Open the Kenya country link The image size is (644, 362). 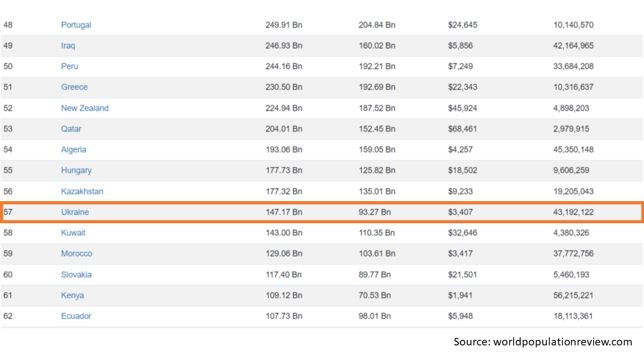(72, 295)
